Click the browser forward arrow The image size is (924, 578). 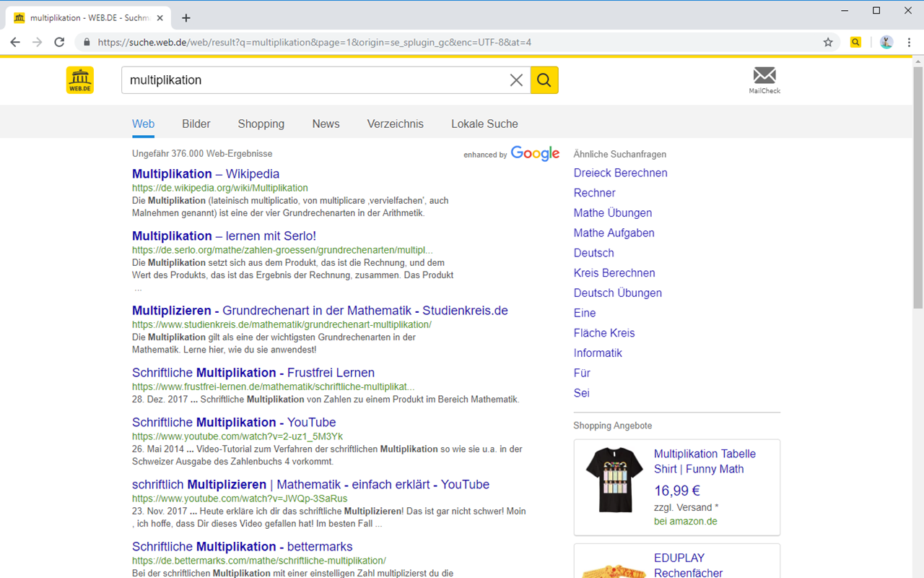click(38, 42)
